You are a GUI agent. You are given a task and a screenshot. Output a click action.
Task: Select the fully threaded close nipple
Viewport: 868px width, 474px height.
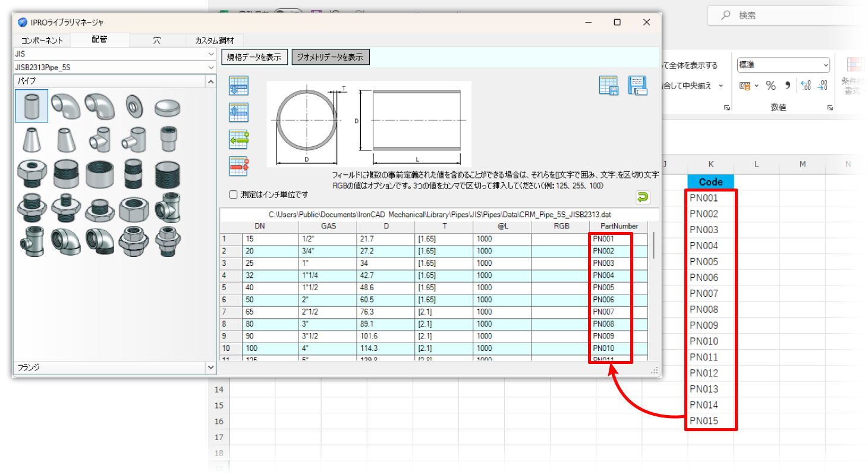(x=168, y=174)
